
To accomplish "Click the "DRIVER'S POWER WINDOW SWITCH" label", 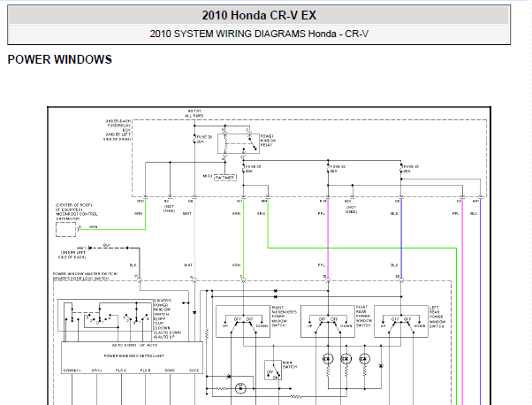I will [x=163, y=307].
